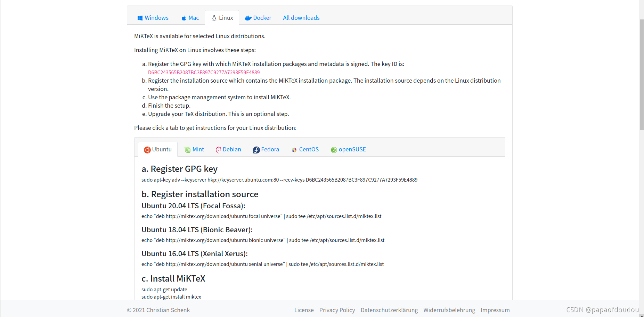This screenshot has width=644, height=317.
Task: Click the sudo apt-get update command
Action: point(164,290)
